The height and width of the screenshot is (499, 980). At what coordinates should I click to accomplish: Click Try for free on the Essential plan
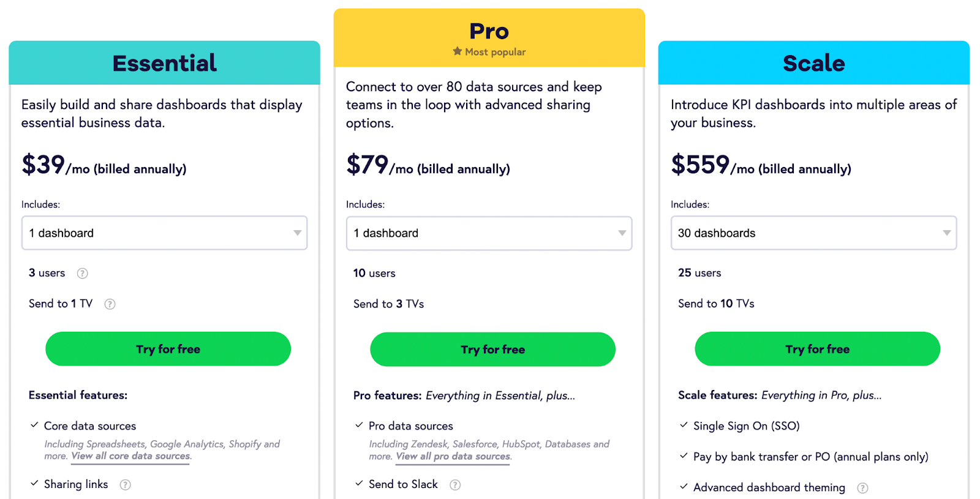[167, 349]
